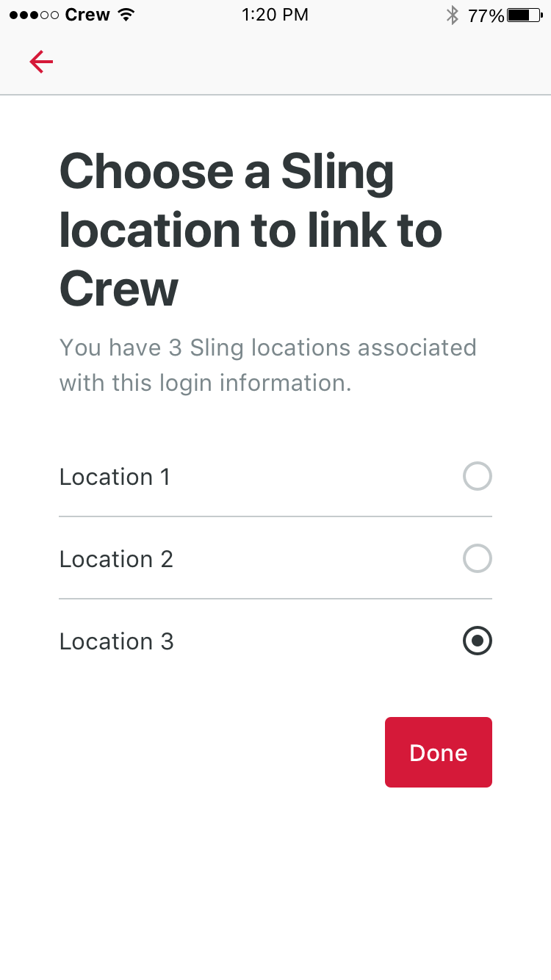Image resolution: width=551 pixels, height=980 pixels.
Task: Select the Location 2 radio button
Action: [x=478, y=558]
